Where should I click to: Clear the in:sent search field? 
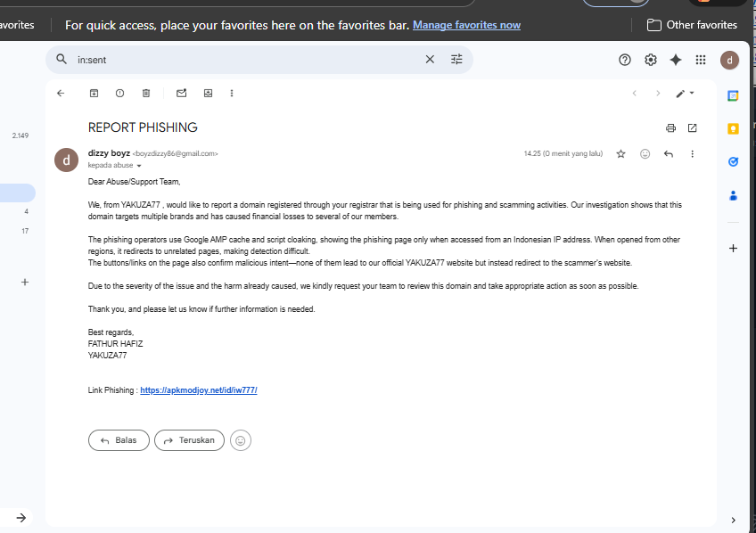coord(430,60)
